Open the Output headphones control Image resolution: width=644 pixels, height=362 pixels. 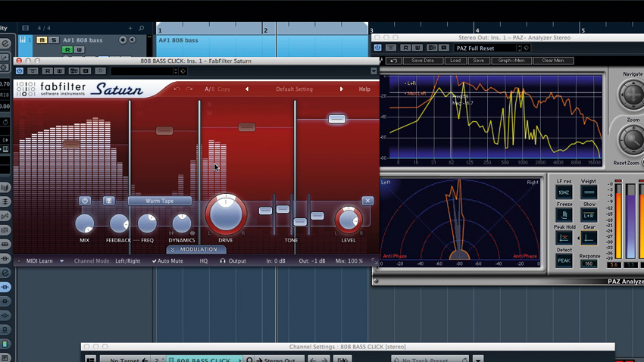[233, 261]
